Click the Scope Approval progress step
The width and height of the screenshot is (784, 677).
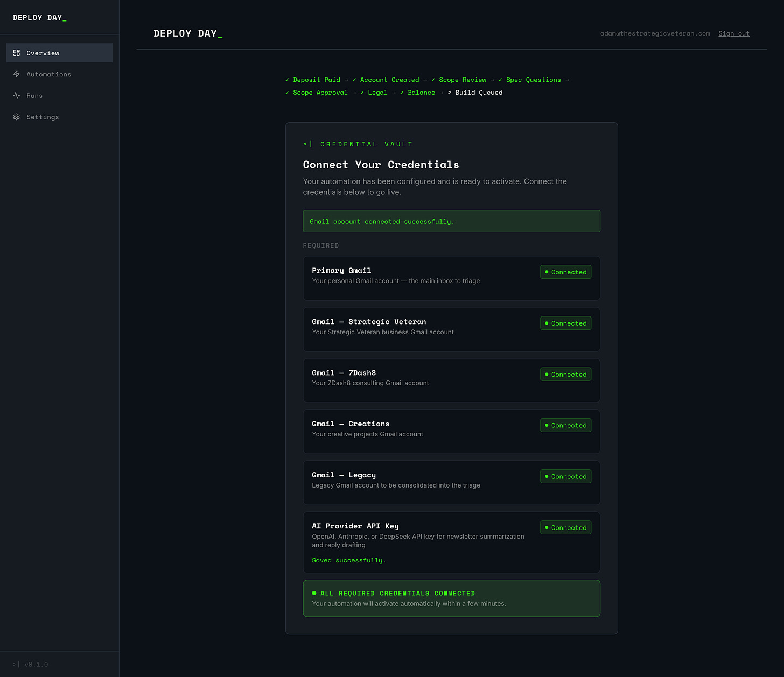pyautogui.click(x=317, y=93)
